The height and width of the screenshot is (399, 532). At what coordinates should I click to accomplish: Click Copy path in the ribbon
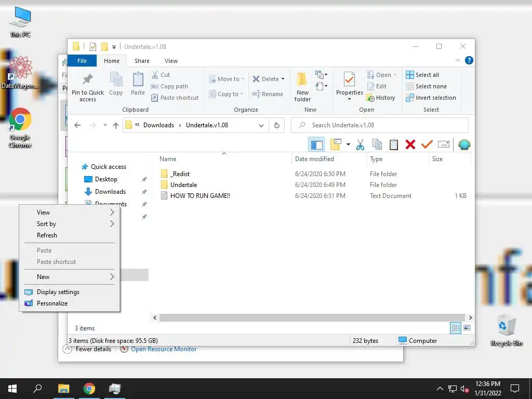(169, 86)
